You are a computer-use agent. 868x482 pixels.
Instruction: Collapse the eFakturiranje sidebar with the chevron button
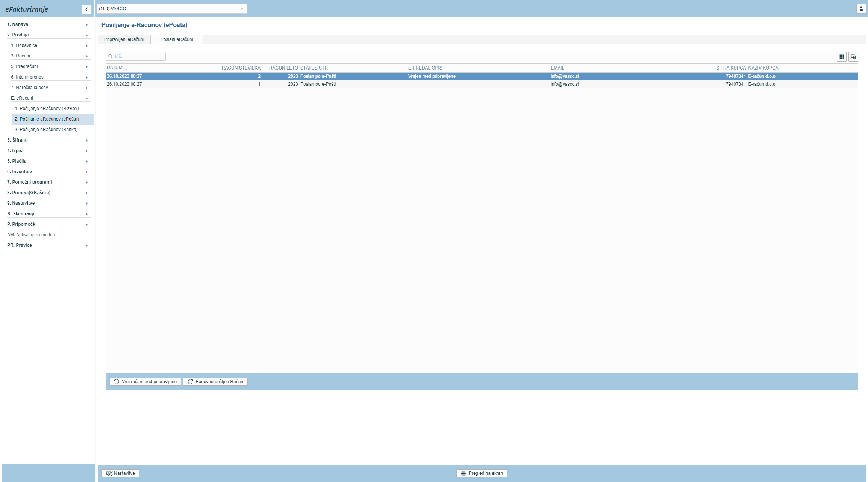click(86, 9)
